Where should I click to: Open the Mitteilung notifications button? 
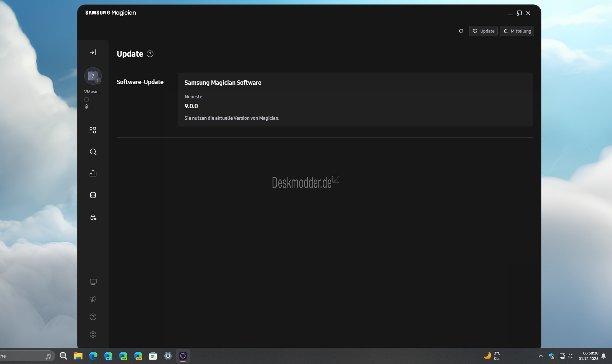[x=517, y=31]
